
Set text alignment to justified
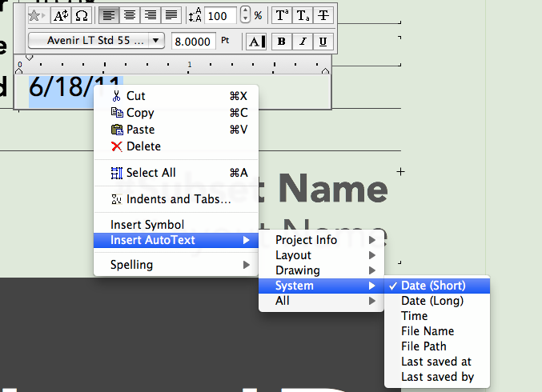(171, 15)
